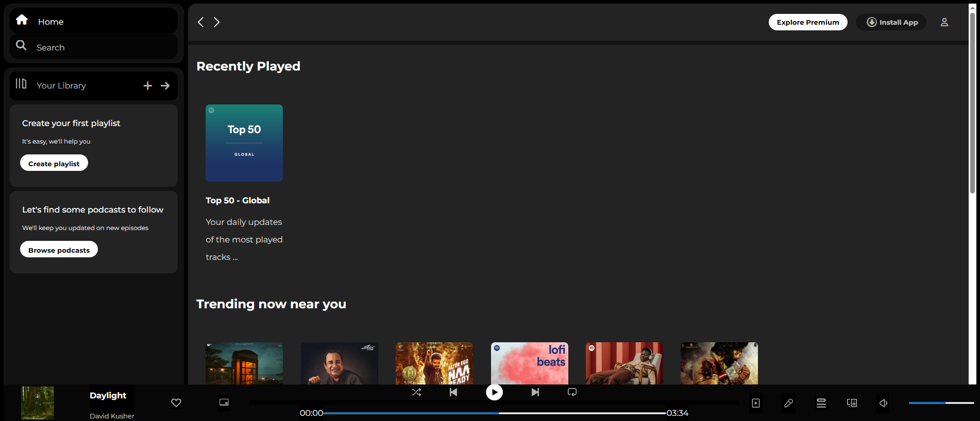This screenshot has height=421, width=980.
Task: Navigate forward with the right chevron
Action: [217, 22]
